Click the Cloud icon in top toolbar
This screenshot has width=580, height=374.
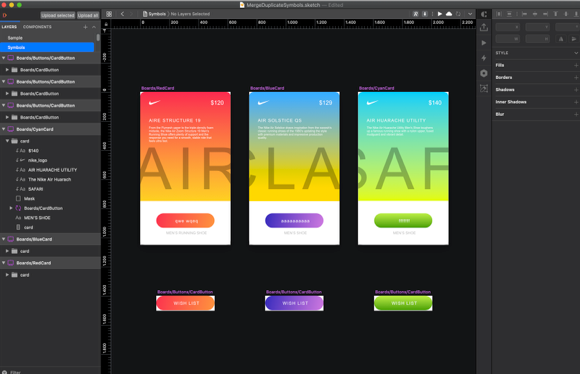(449, 14)
